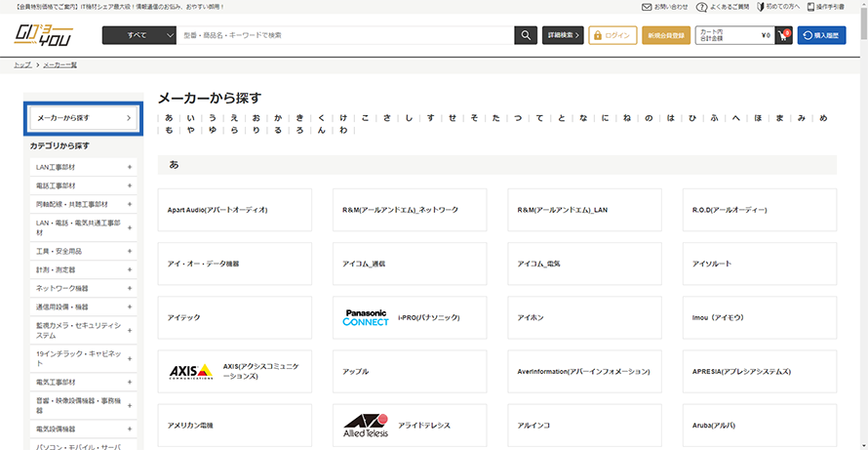Click the よくあるご質問 question mark icon

point(701,7)
